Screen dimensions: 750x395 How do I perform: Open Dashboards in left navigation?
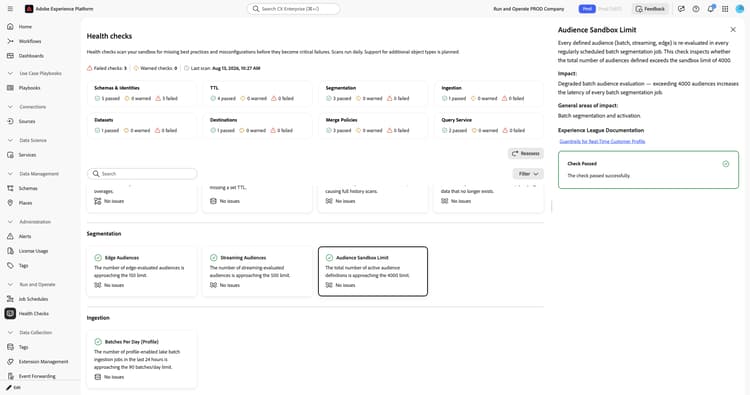pyautogui.click(x=31, y=56)
